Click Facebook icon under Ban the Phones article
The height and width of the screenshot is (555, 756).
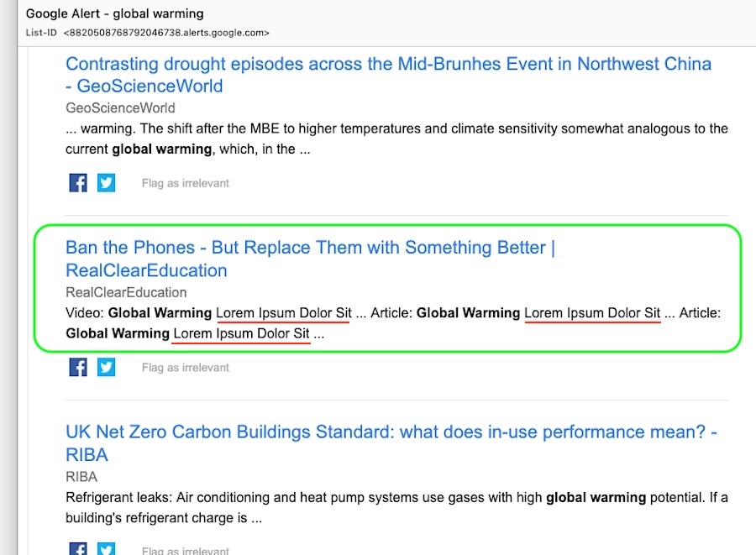78,367
